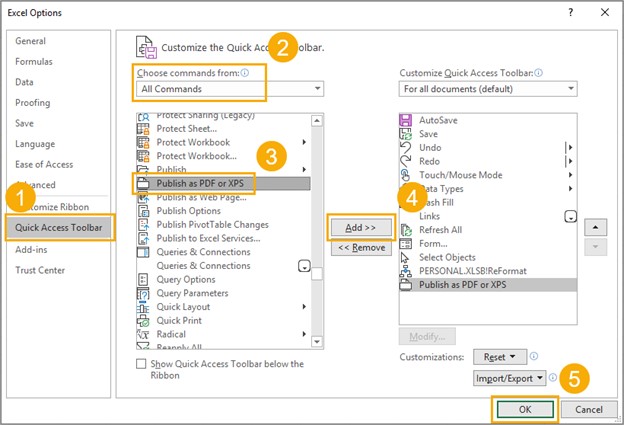Confirm with the OK button
The height and width of the screenshot is (425, 624).
pos(525,409)
